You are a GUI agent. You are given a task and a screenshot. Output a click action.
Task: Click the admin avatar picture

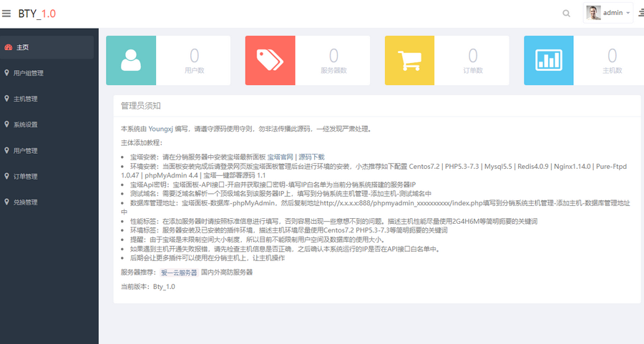pos(593,13)
